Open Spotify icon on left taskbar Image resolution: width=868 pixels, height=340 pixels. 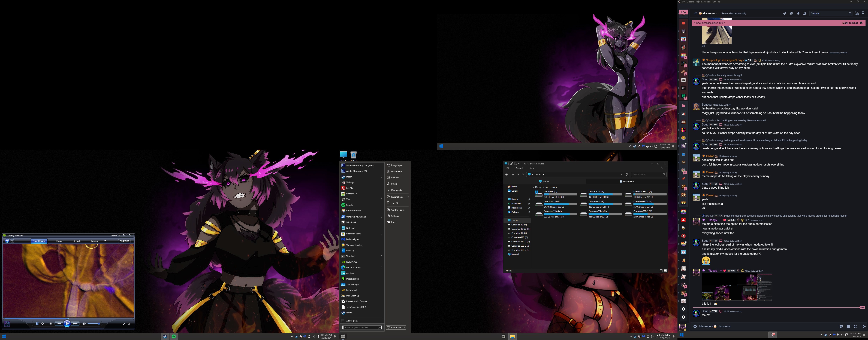(x=174, y=336)
